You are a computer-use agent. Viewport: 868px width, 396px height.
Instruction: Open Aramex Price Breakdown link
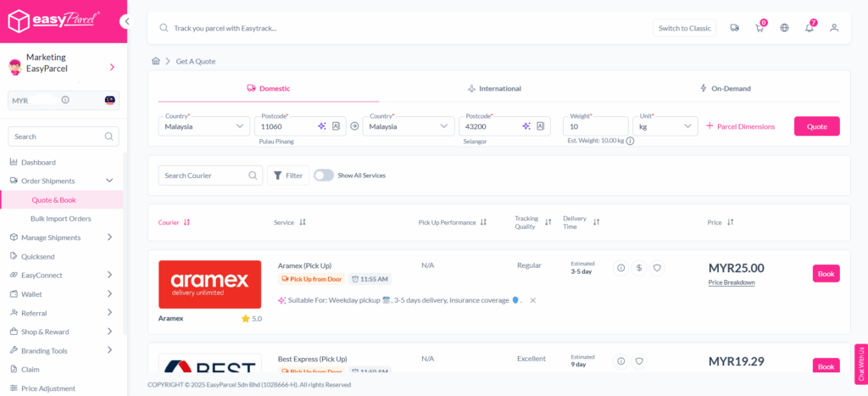(x=732, y=282)
